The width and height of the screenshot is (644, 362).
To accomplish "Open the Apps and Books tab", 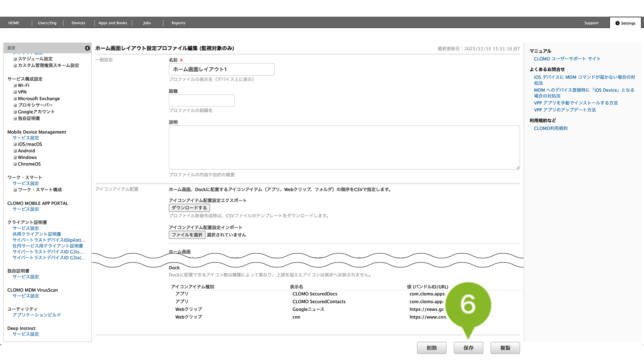I will point(113,23).
